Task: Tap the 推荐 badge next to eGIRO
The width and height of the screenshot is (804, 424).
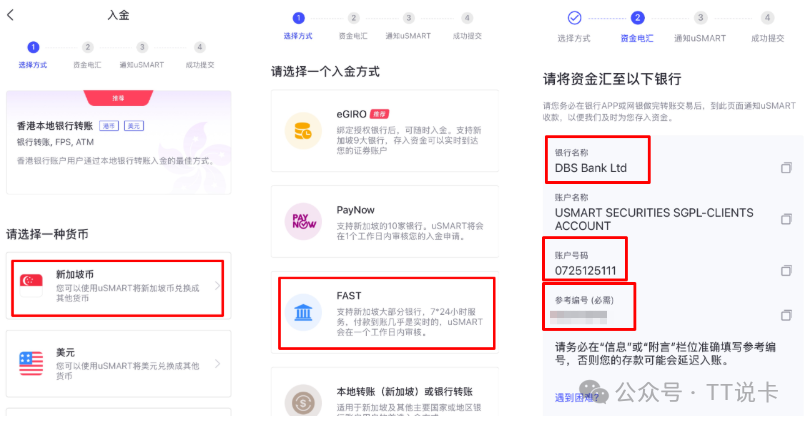Action: 379,114
